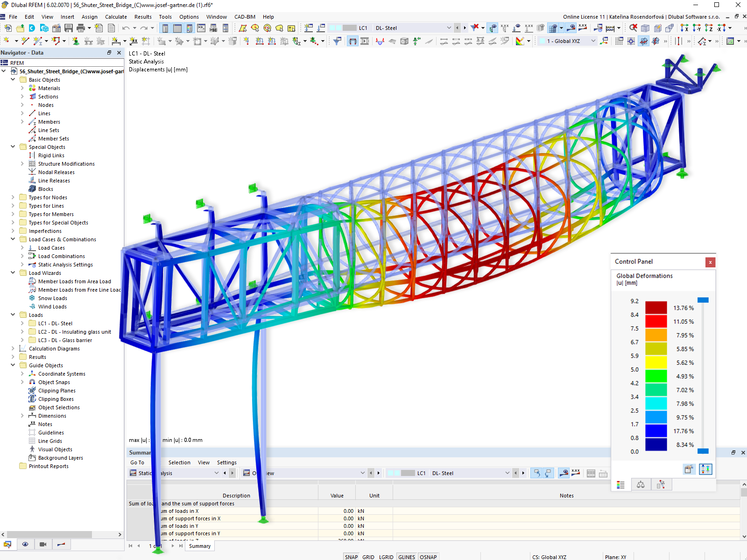Toggle result smoothing tab in Control Panel
Screen dimensions: 747x560
[662, 484]
